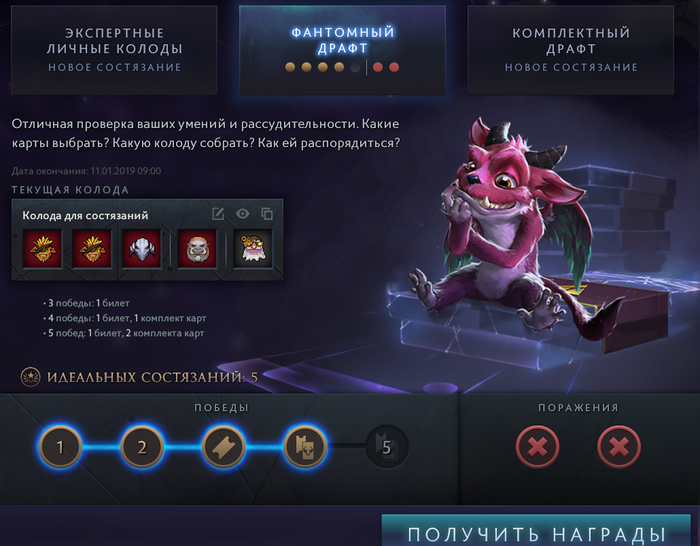Click the black hero card with goggles

253,249
